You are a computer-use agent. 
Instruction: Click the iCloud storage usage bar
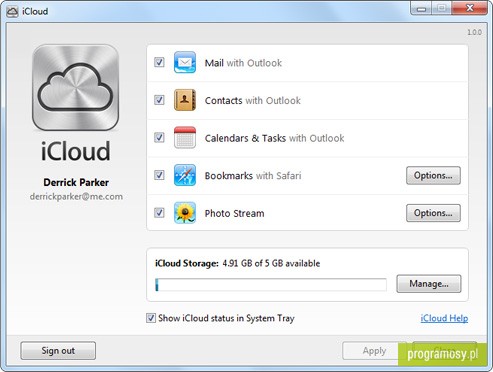coord(271,285)
